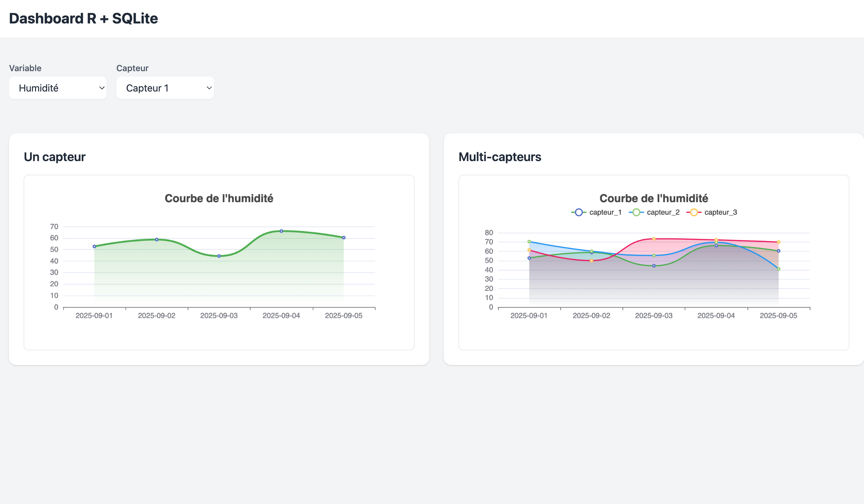Click the 2025-09-04 peak point in Un capteur chart
The image size is (864, 504).
(281, 231)
